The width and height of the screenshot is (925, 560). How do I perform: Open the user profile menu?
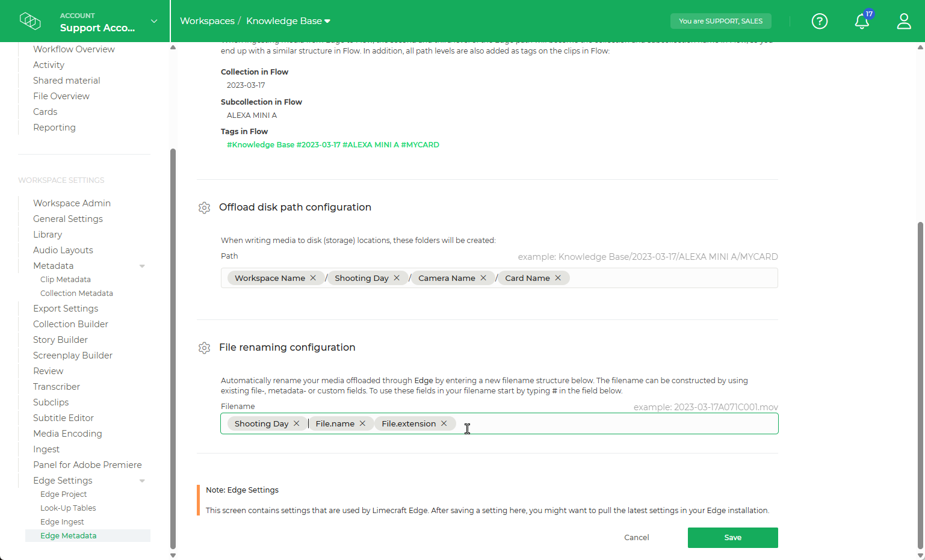[x=903, y=21]
